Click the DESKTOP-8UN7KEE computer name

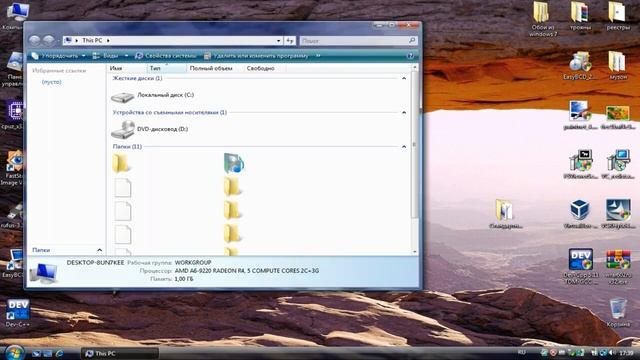[95, 263]
